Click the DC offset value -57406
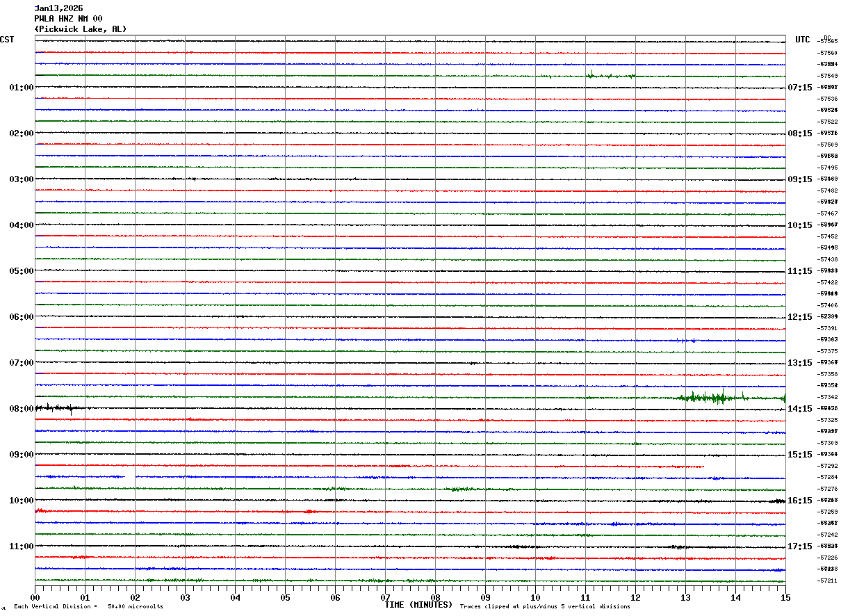Image resolution: width=841 pixels, height=616 pixels. [x=828, y=305]
